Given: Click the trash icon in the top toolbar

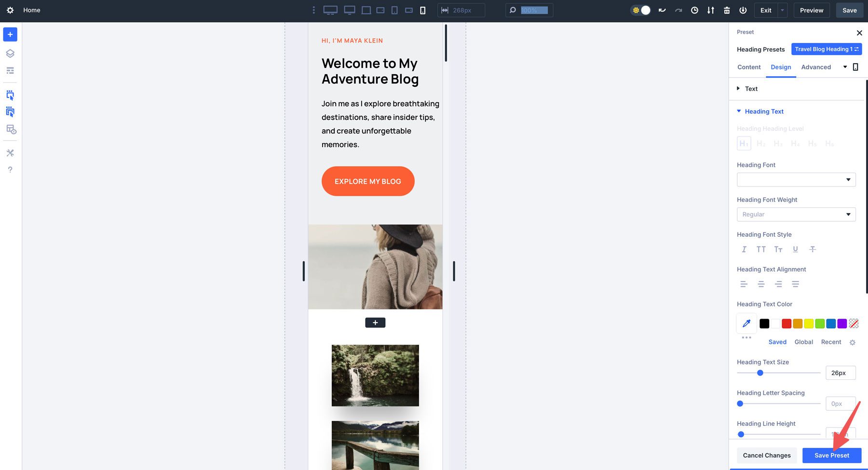Looking at the screenshot, I should click(727, 10).
